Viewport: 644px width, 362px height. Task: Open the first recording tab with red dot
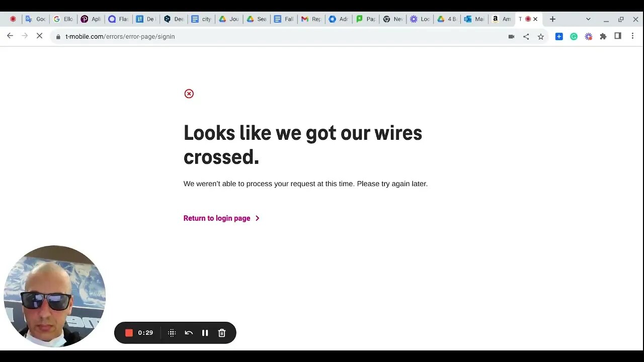[13, 19]
